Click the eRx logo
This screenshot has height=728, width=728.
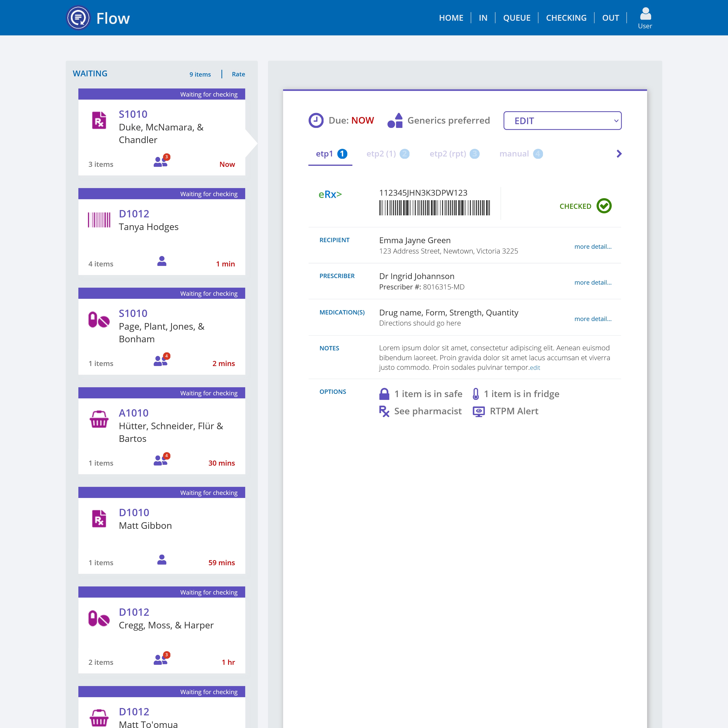coord(330,194)
